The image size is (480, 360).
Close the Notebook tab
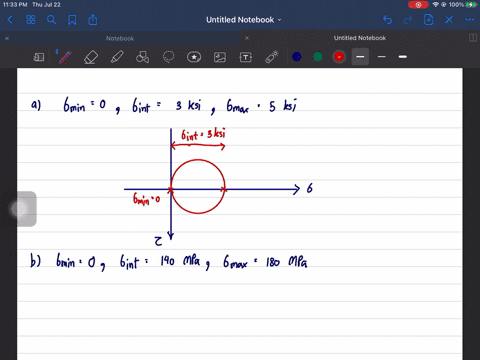click(x=7, y=38)
